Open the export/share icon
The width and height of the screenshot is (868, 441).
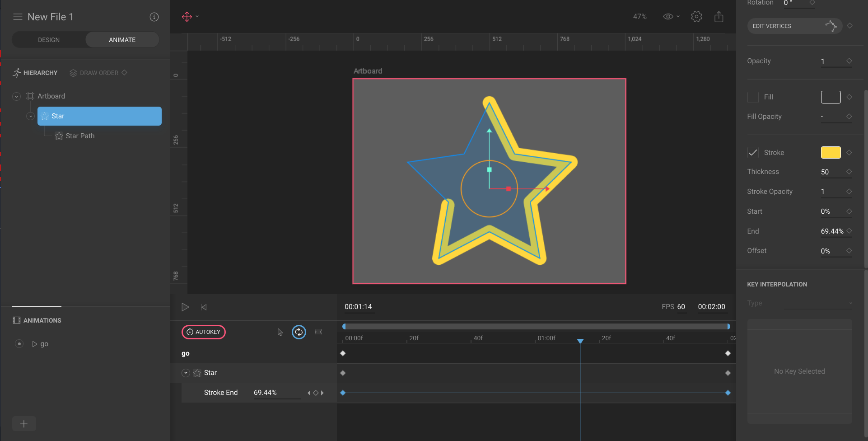click(x=719, y=17)
